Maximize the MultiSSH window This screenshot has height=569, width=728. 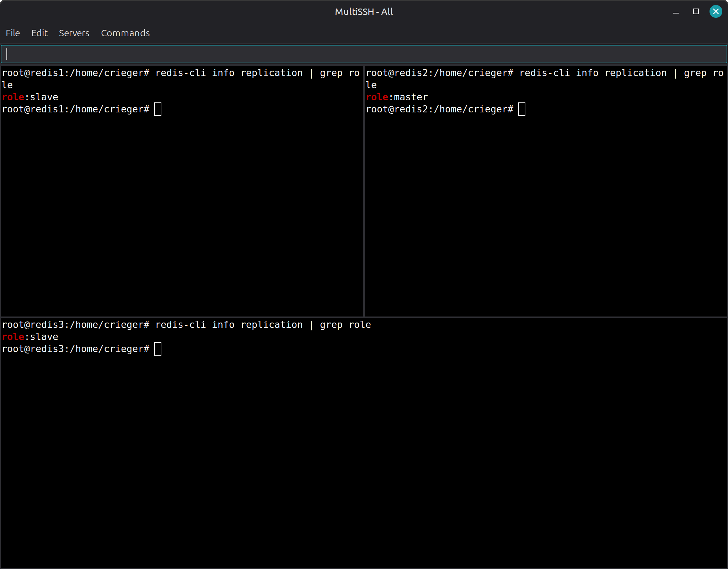696,12
